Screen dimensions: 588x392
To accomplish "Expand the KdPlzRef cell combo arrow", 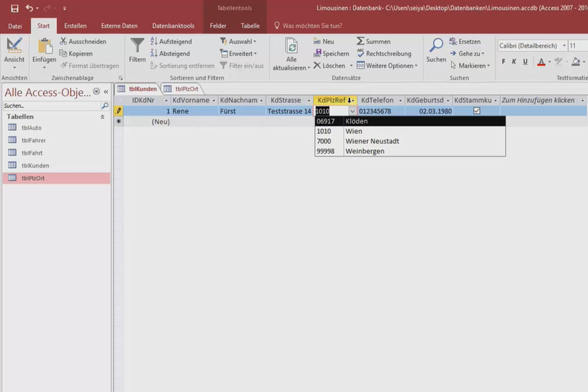I will (352, 111).
